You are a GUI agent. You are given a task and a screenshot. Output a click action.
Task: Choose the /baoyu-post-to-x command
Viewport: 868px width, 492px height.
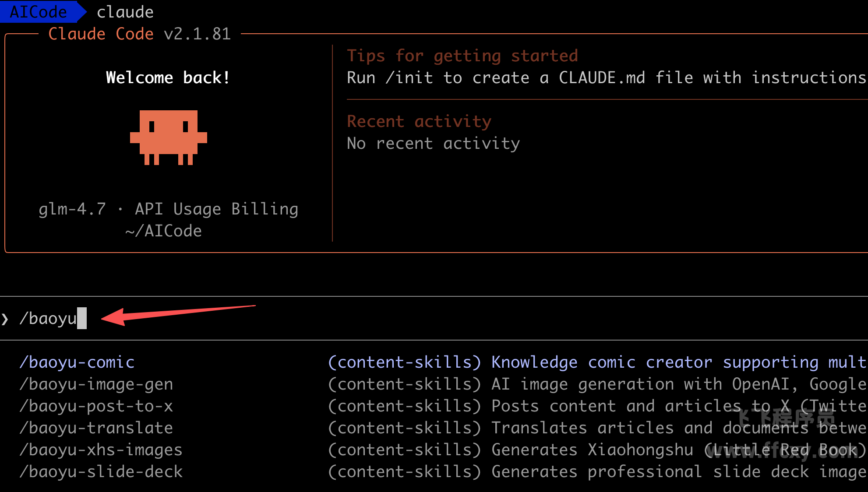point(96,406)
